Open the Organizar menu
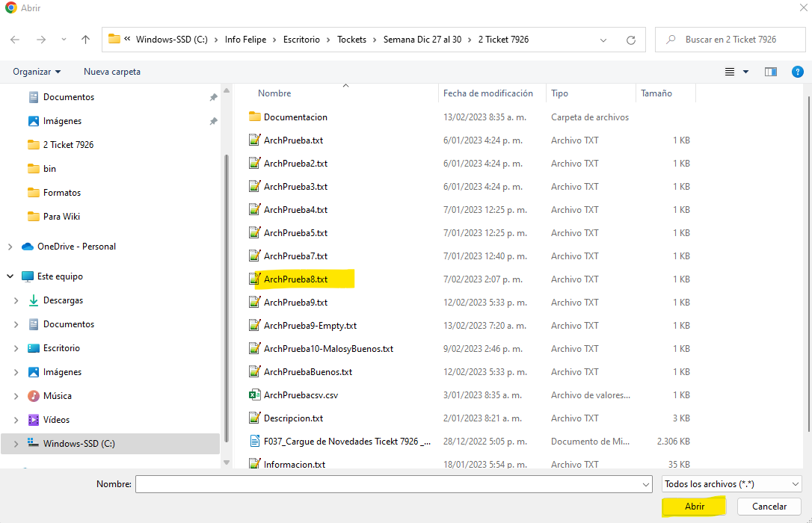This screenshot has height=523, width=812. click(37, 72)
